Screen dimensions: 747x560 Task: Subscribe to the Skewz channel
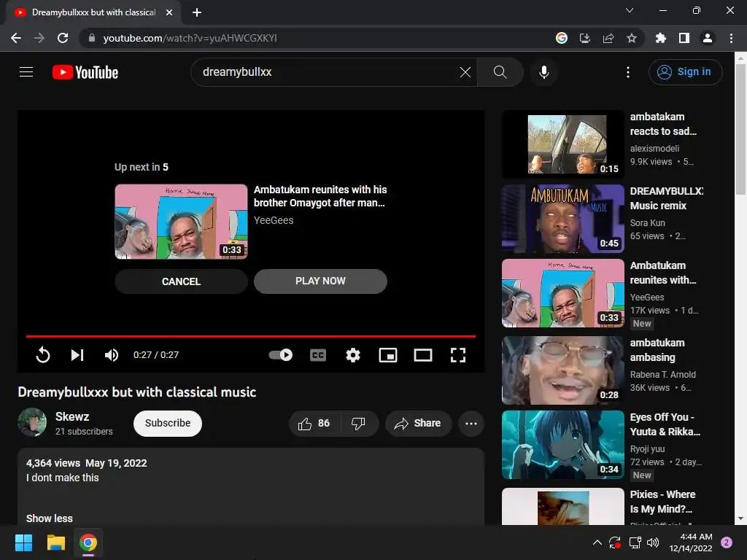[x=168, y=424]
